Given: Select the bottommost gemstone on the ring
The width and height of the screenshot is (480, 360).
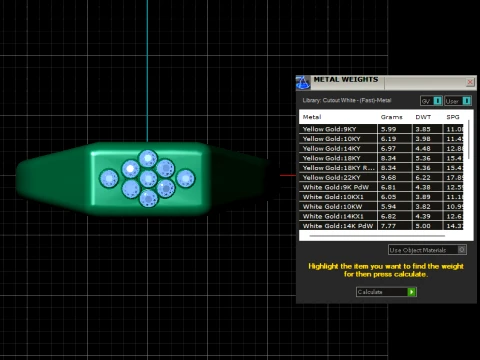Looking at the screenshot, I should coord(148,198).
